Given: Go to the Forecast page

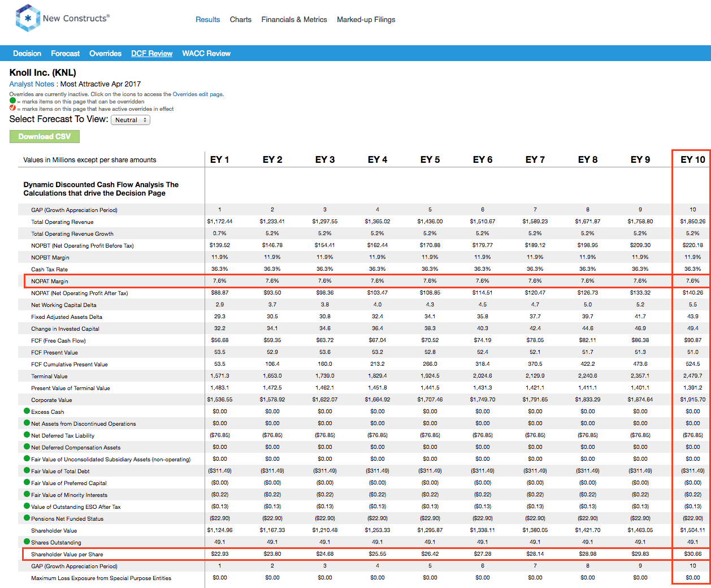Looking at the screenshot, I should tap(66, 53).
